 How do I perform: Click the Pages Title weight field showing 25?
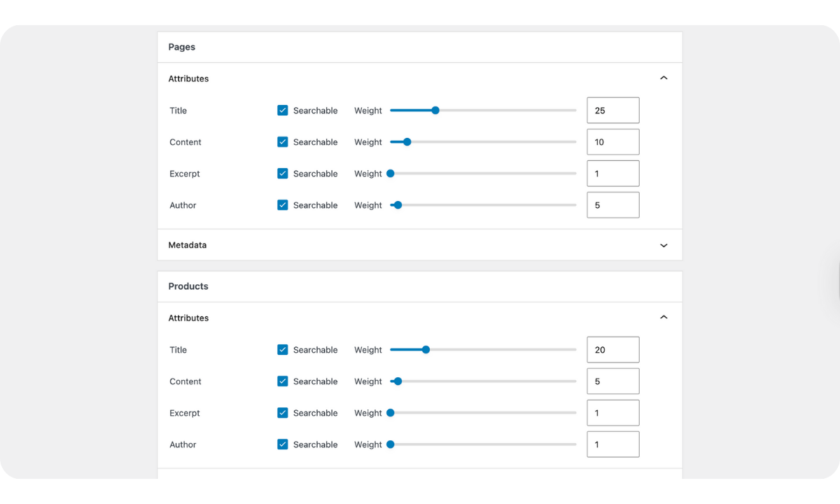(612, 111)
